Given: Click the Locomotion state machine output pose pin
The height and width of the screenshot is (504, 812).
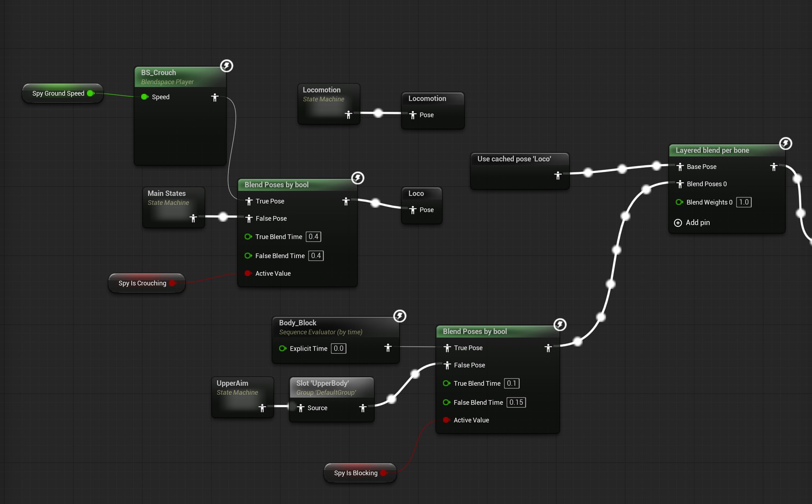Looking at the screenshot, I should pos(348,115).
